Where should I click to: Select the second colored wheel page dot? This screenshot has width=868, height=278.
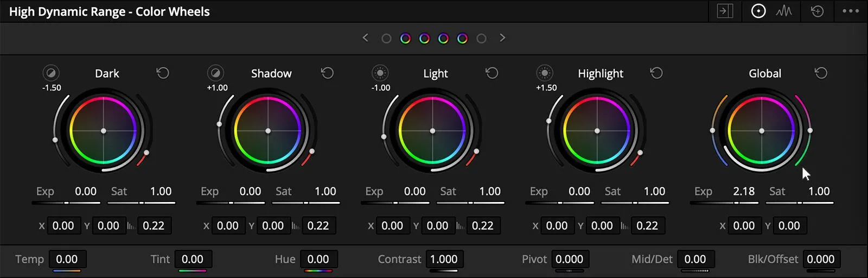pyautogui.click(x=424, y=39)
